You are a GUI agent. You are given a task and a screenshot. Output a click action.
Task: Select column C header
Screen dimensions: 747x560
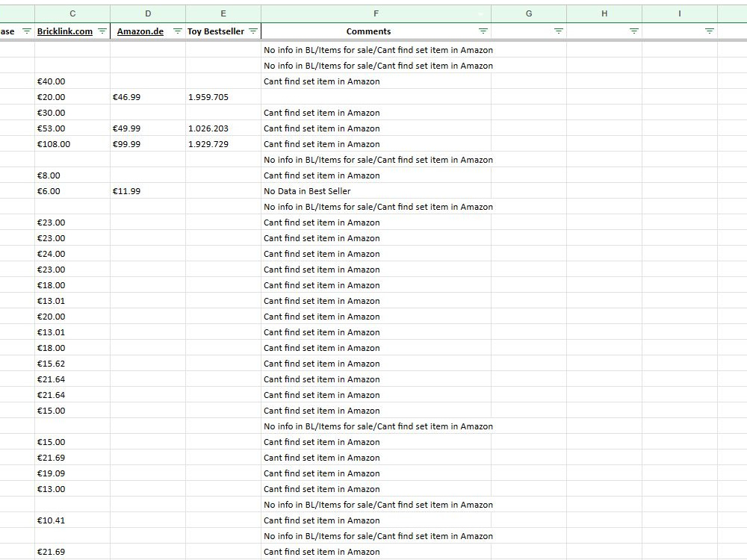[x=72, y=13]
